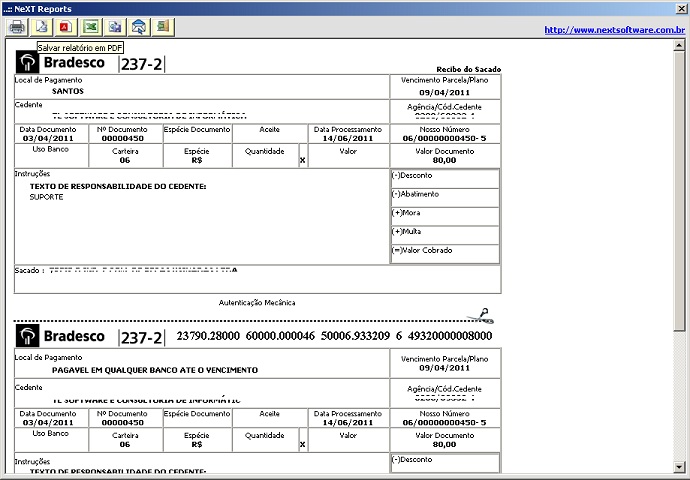Open the nextsoftware.com.br website link

click(615, 30)
